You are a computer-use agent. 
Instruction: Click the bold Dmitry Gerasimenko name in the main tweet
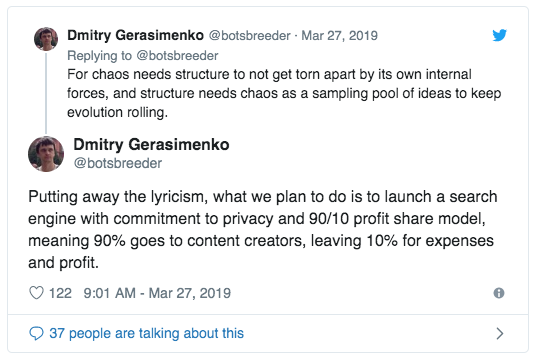[x=151, y=145]
